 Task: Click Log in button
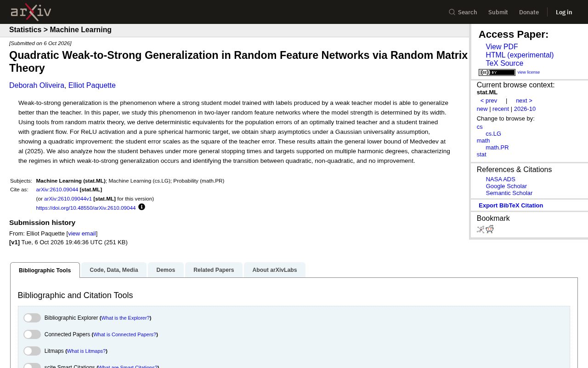(564, 12)
